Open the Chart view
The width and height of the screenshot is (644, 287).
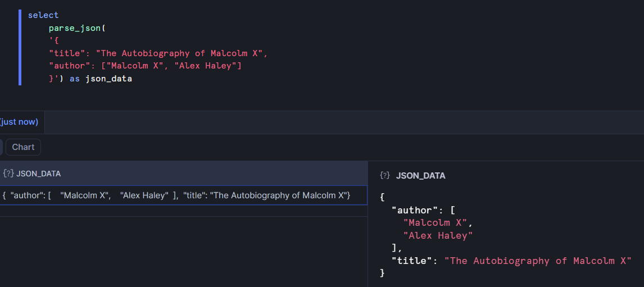23,147
